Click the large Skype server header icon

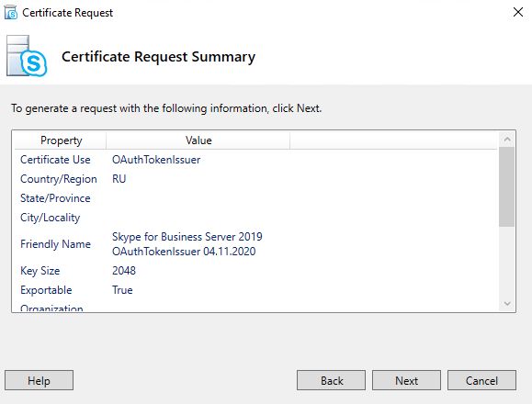[x=27, y=56]
